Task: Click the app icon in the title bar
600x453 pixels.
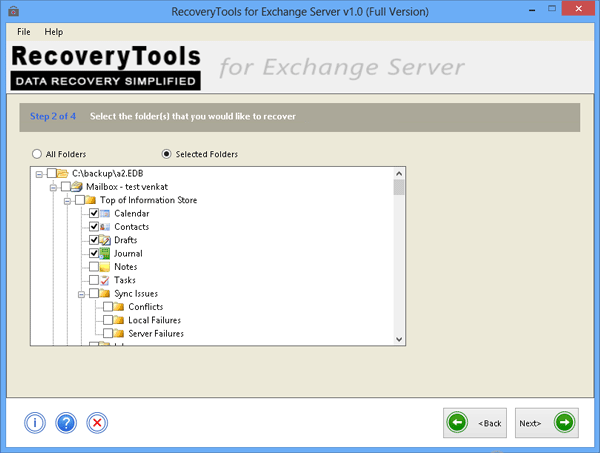Action: [13, 11]
